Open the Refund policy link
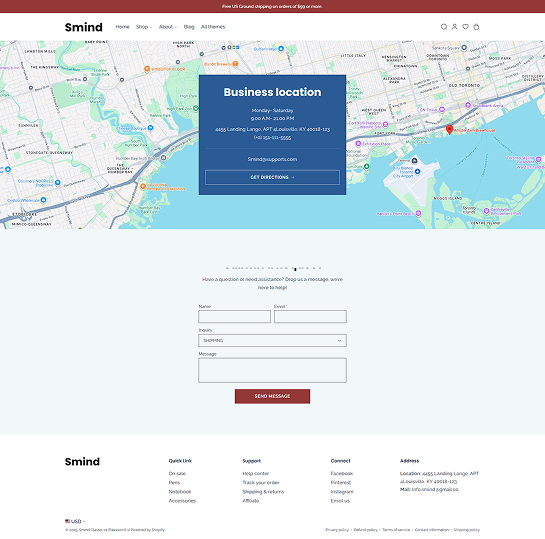 click(x=365, y=530)
